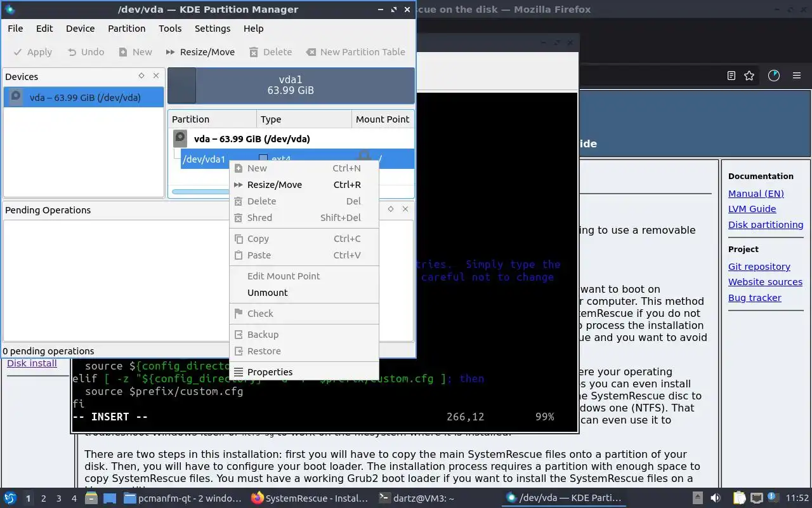
Task: Click the Firefox toolbar circular extension icon
Action: [x=774, y=76]
